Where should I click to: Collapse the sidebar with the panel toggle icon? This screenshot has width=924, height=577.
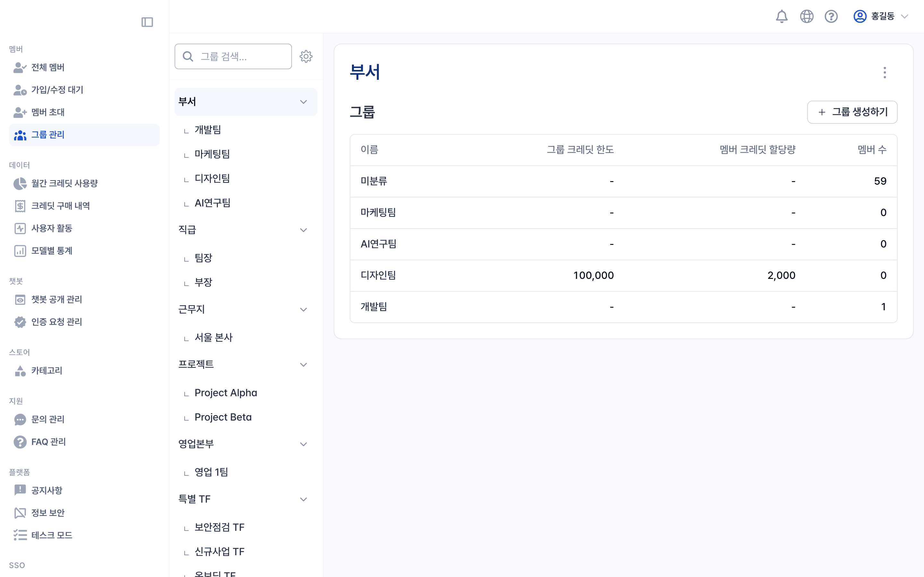click(147, 22)
